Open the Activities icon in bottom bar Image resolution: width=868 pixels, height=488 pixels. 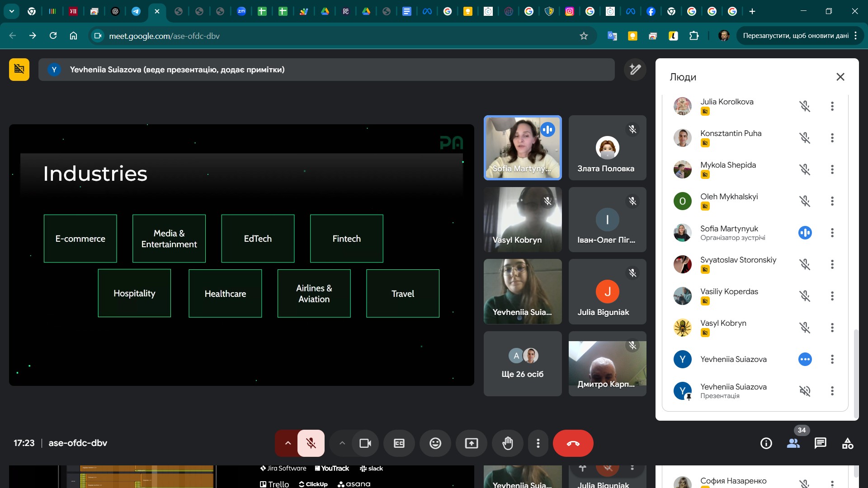coord(848,443)
